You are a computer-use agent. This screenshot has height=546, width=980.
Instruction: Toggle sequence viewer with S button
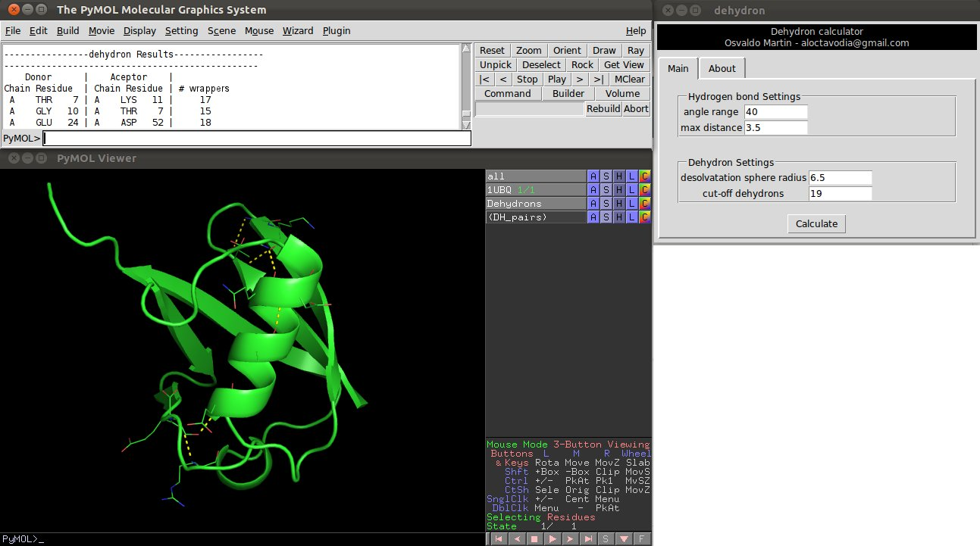606,539
